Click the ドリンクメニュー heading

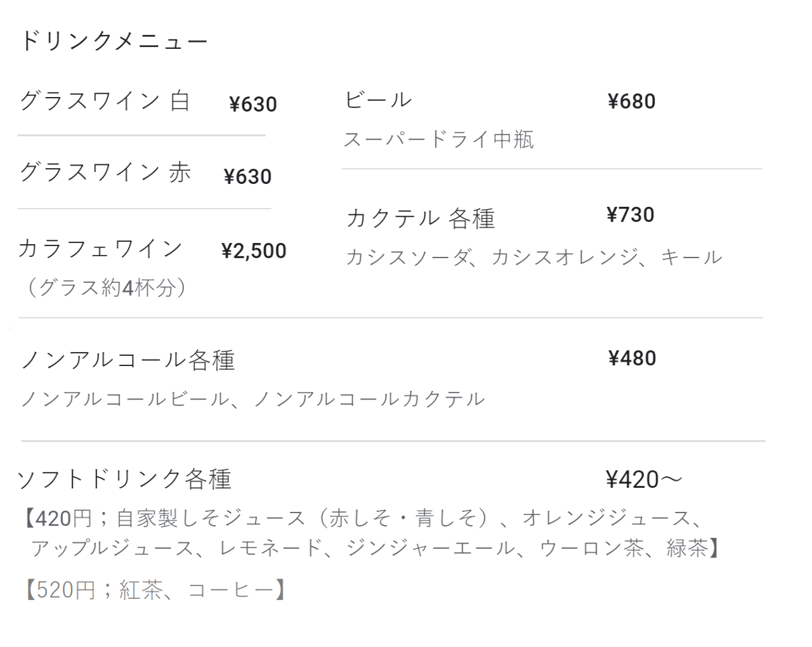pos(114,41)
